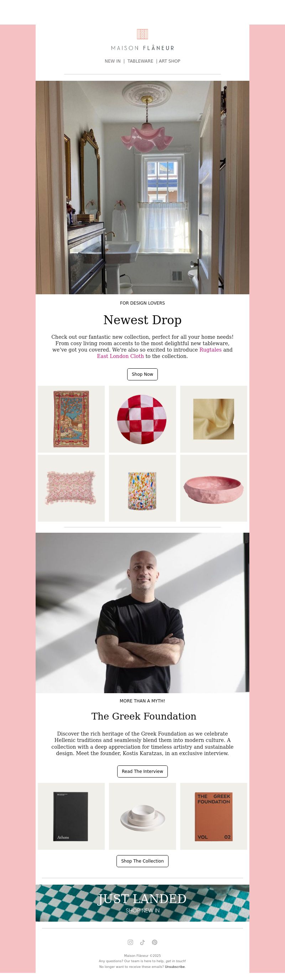Open the pink bowl product thumbnail

pyautogui.click(x=214, y=488)
